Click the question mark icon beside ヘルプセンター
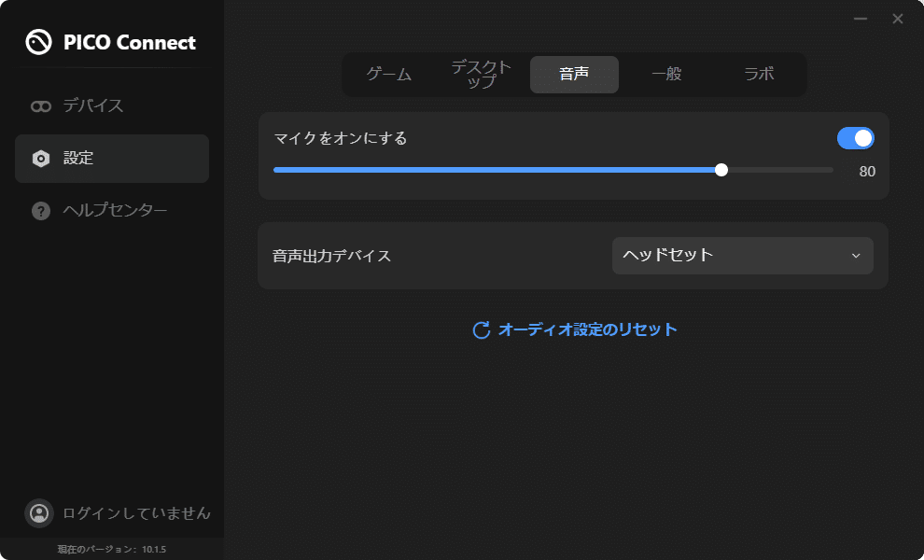Screen dimensions: 924x560 (41, 210)
